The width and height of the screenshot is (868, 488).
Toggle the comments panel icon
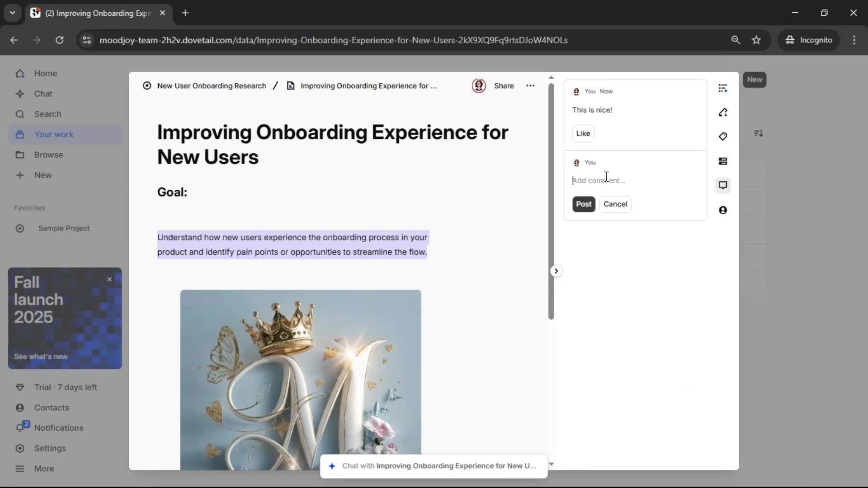click(x=722, y=185)
